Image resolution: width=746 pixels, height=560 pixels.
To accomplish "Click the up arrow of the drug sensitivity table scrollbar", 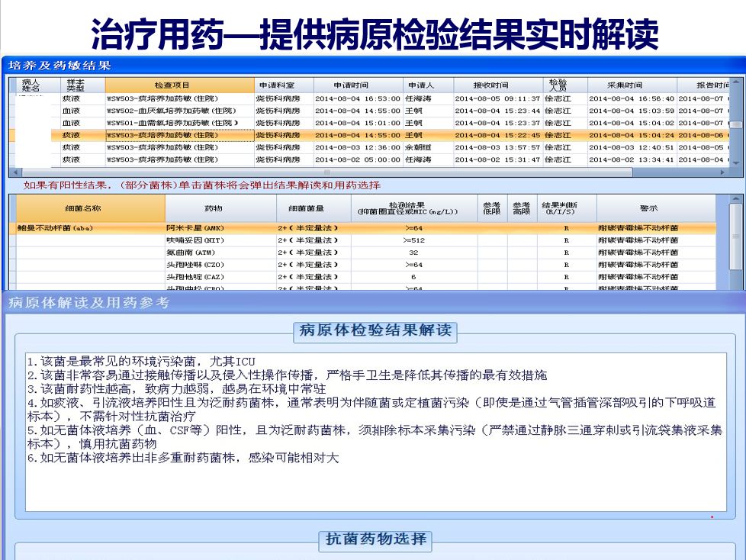I will coord(736,199).
